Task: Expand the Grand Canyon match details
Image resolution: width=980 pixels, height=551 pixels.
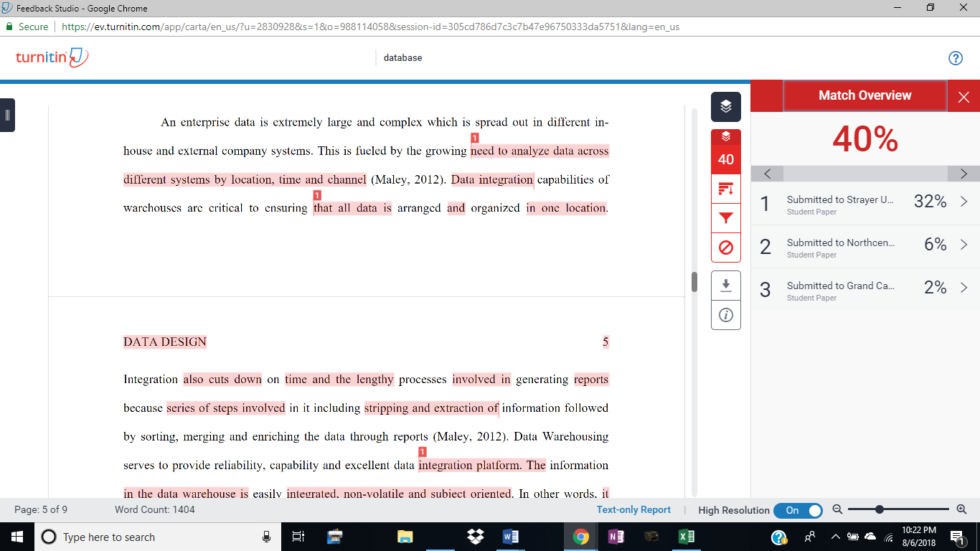Action: 963,288
